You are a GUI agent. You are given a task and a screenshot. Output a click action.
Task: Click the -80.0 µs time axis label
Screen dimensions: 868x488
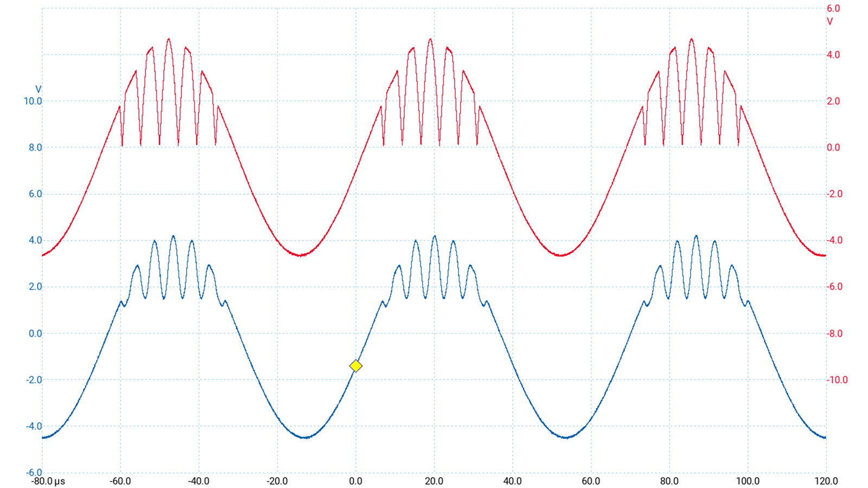point(48,481)
